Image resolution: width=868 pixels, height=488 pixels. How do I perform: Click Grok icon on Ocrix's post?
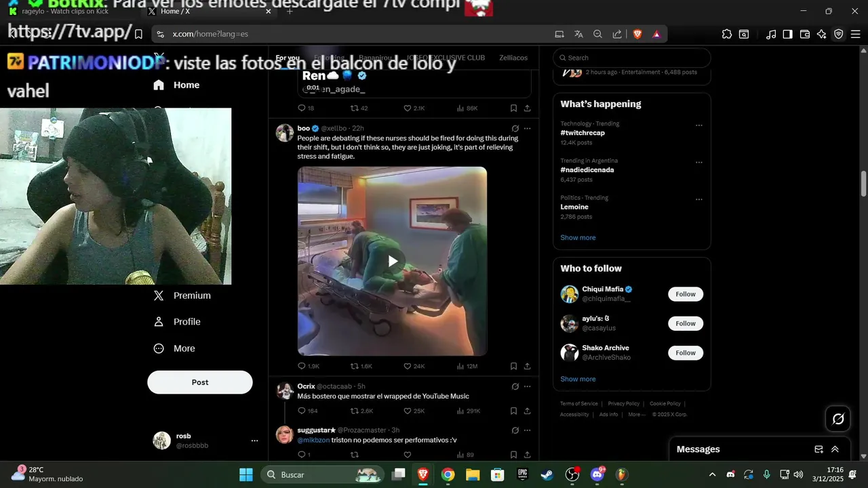click(x=515, y=386)
